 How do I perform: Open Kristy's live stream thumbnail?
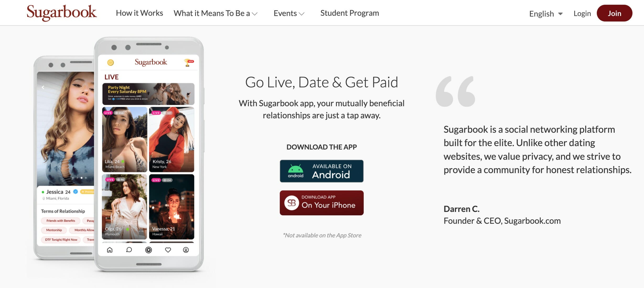point(171,140)
